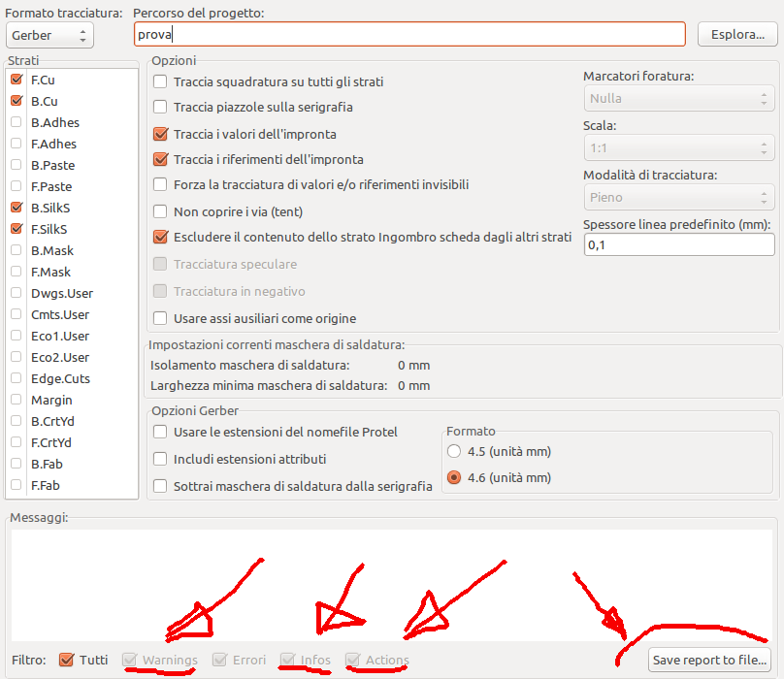The image size is (784, 679).
Task: Check Usare le estensioni del nomefile Protel
Action: coord(161,432)
